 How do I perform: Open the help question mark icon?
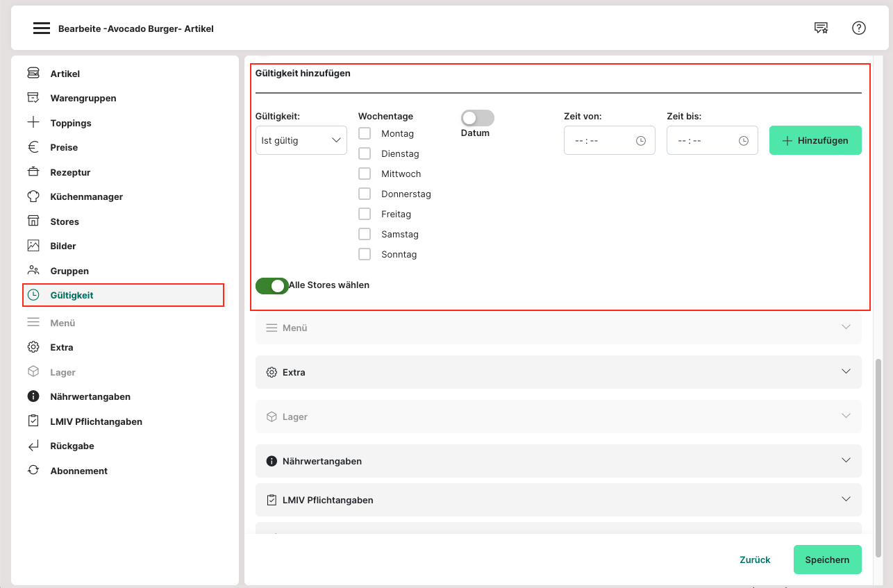pyautogui.click(x=859, y=28)
